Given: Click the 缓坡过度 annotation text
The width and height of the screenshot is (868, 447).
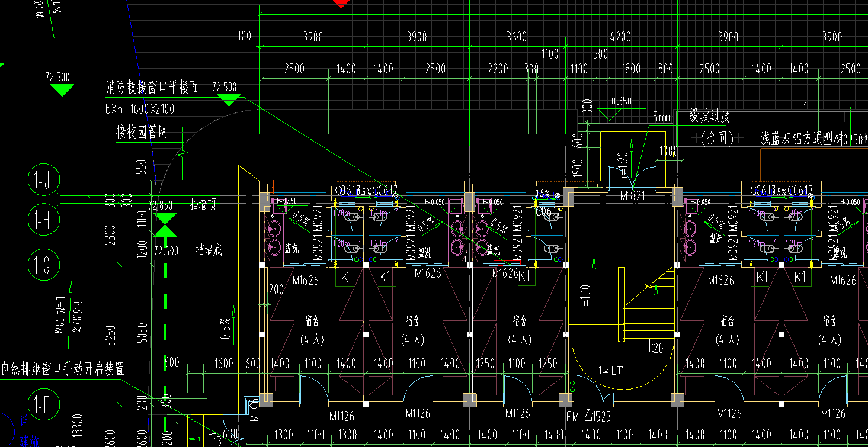Looking at the screenshot, I should [x=709, y=116].
